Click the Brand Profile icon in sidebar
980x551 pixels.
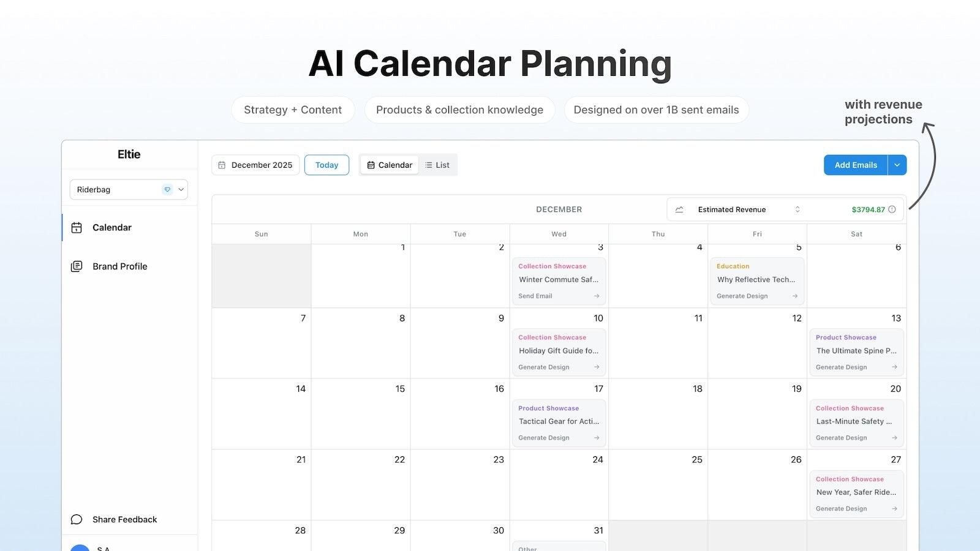pos(76,266)
